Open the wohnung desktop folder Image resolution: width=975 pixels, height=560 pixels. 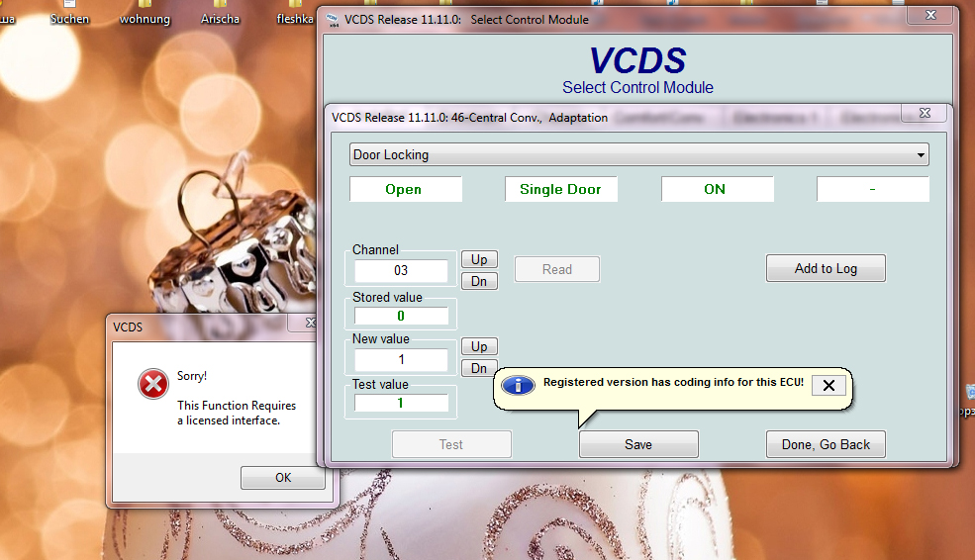145,13
